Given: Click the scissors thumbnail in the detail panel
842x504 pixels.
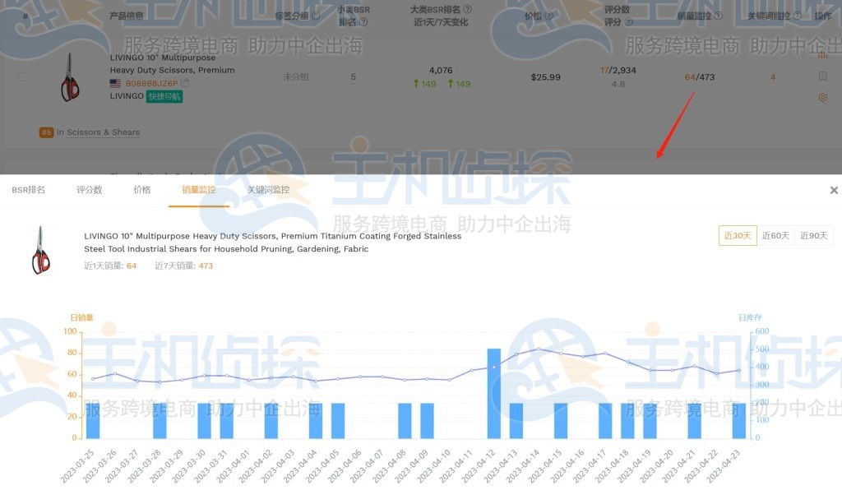Looking at the screenshot, I should [41, 250].
